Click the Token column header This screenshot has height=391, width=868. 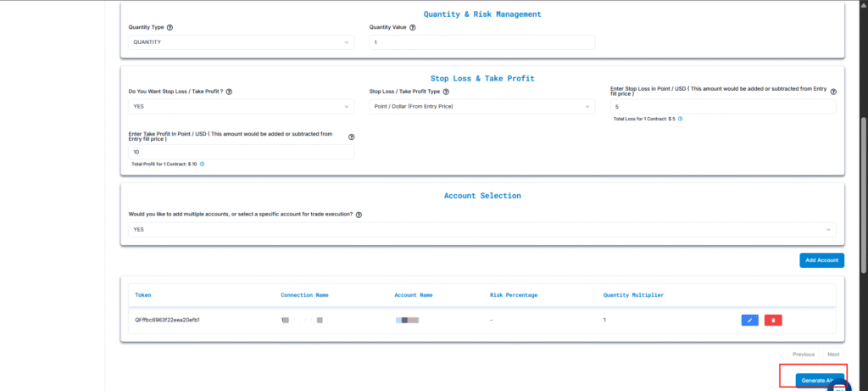pos(142,295)
